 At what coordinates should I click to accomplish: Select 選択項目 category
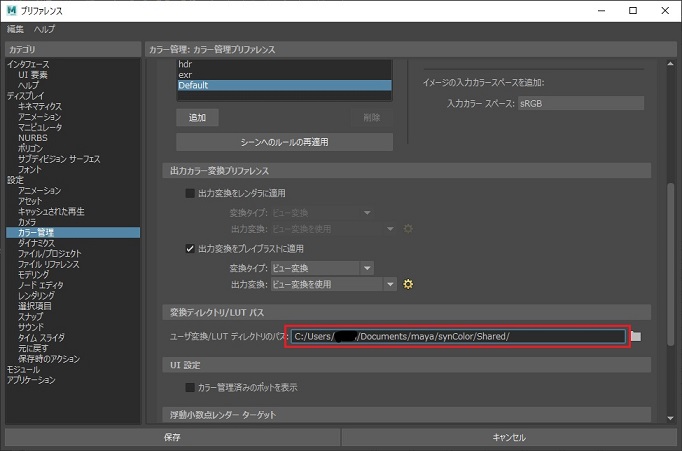[35, 306]
